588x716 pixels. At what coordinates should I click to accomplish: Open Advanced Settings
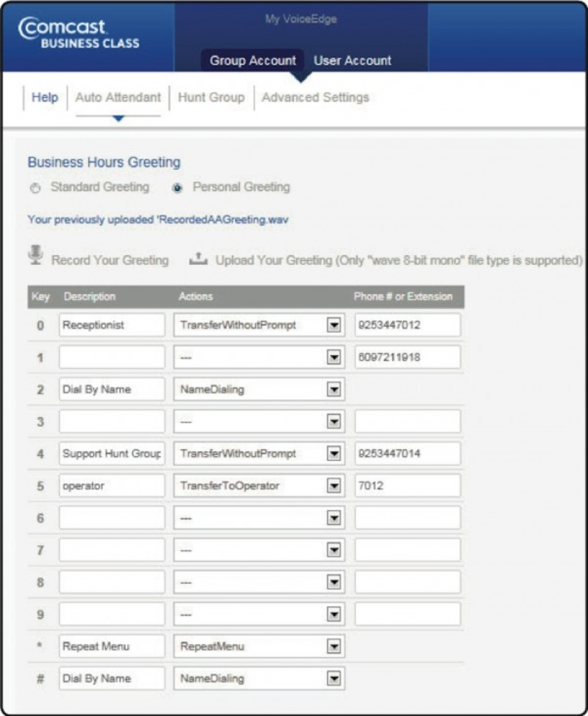315,96
